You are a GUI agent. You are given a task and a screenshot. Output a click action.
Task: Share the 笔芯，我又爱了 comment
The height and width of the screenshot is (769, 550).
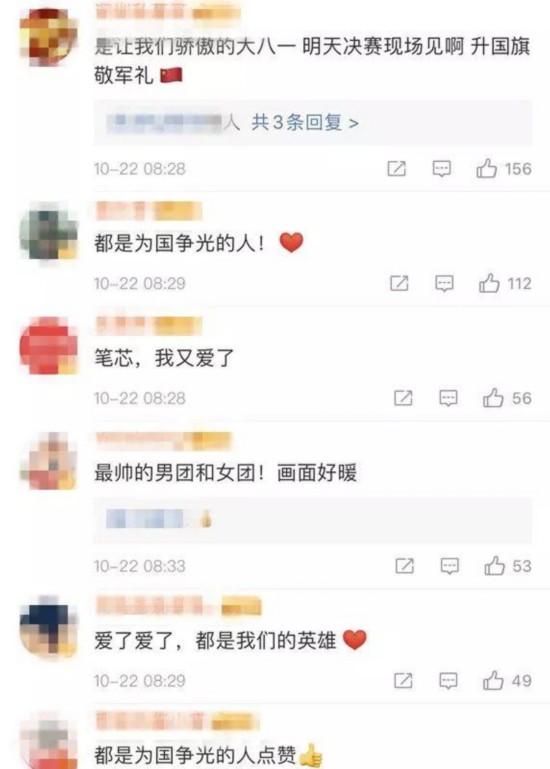tap(403, 398)
